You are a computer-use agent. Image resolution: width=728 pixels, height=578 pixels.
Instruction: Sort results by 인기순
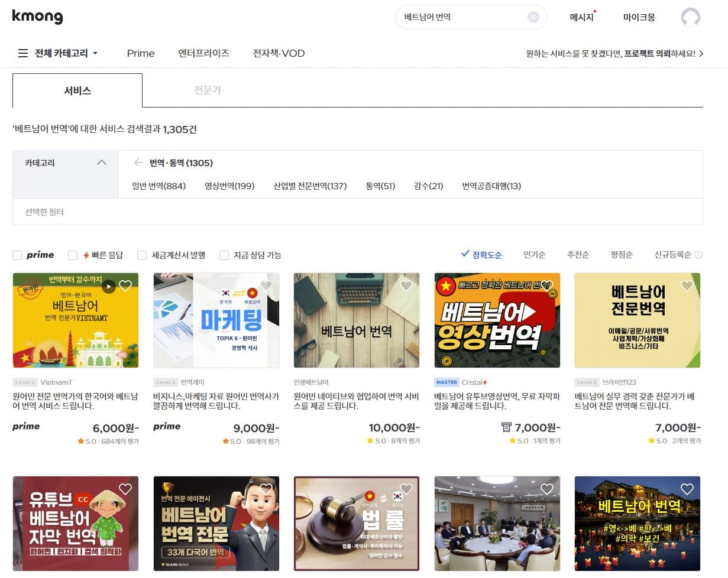click(534, 255)
